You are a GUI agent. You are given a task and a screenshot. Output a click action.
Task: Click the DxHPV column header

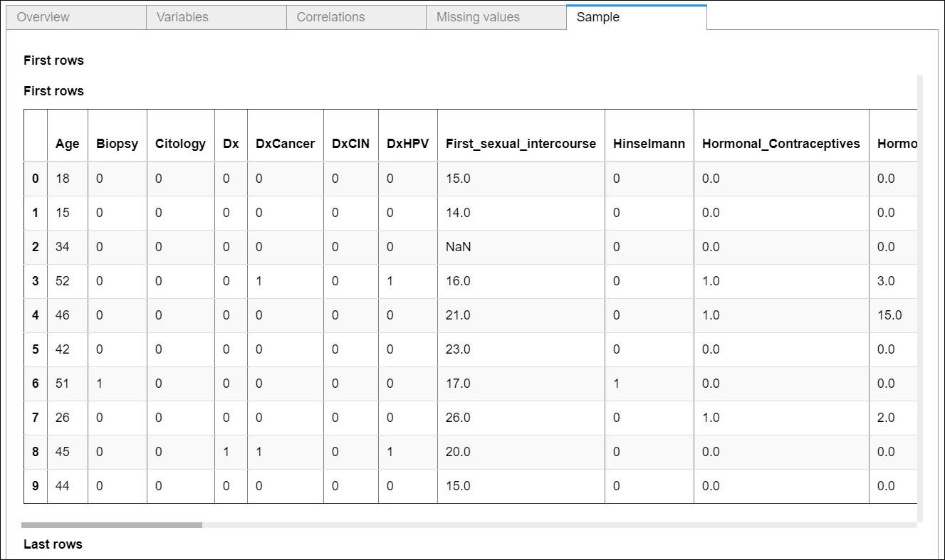coord(407,143)
